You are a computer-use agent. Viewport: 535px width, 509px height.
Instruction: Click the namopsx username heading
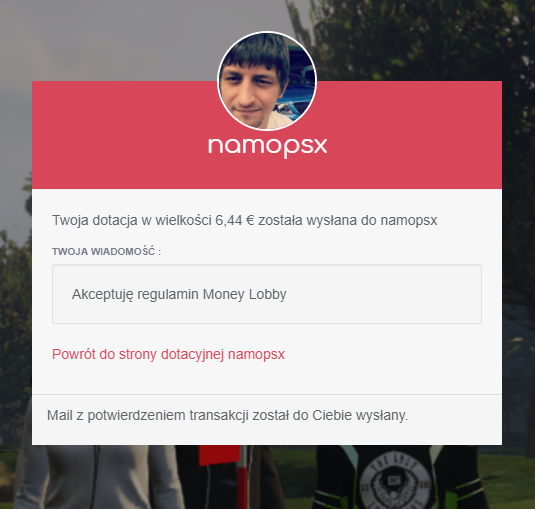tap(268, 147)
